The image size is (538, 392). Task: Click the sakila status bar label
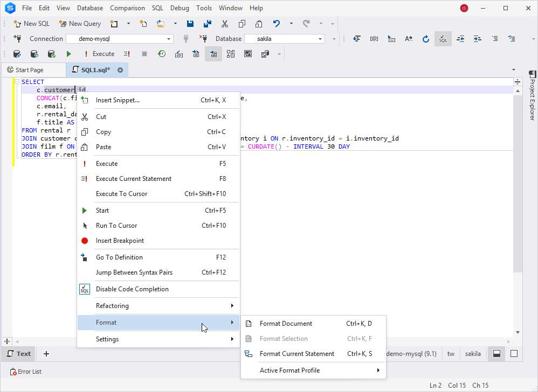473,354
